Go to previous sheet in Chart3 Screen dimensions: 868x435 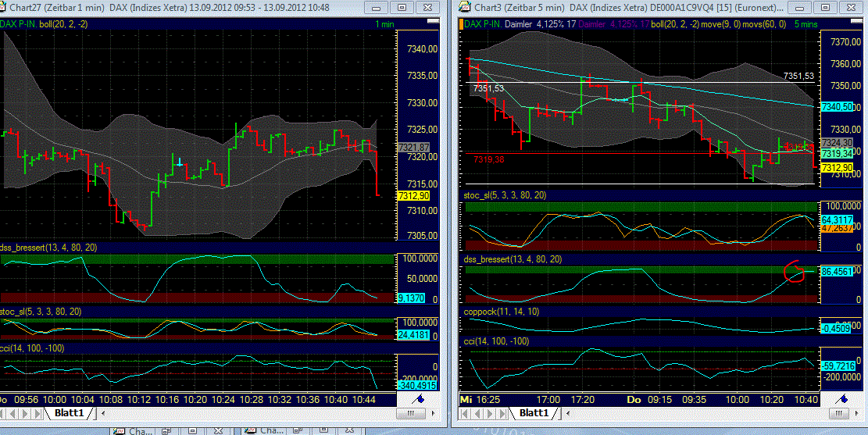click(478, 413)
